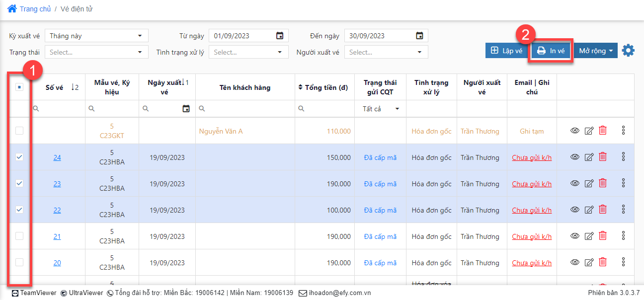Delete ticket 22 with trash icon
644x300 pixels.
(x=603, y=210)
